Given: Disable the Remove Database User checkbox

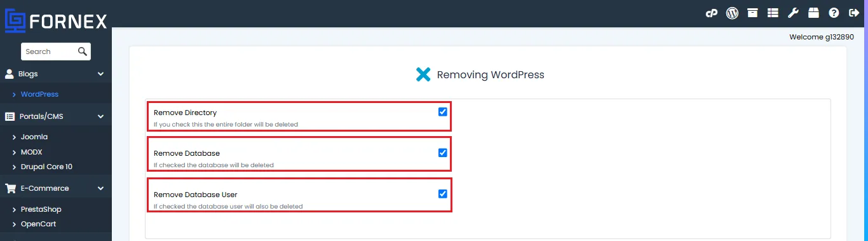Looking at the screenshot, I should [x=443, y=194].
